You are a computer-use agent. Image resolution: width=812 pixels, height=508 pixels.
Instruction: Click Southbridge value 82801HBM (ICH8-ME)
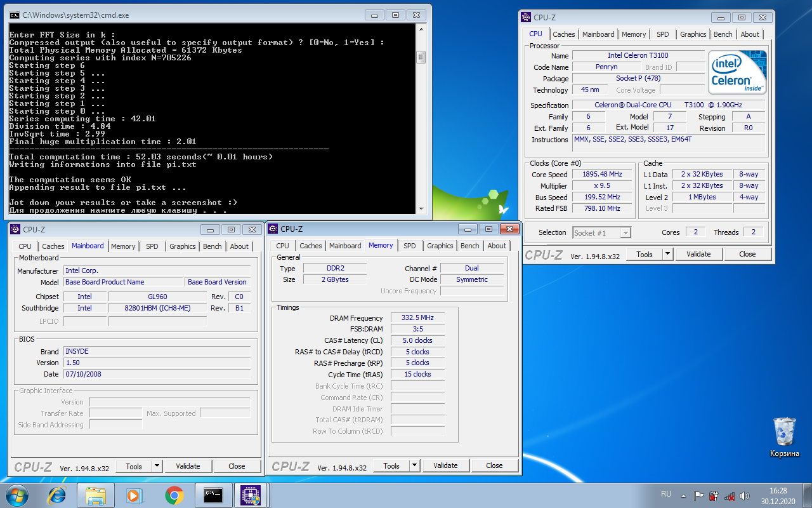[x=158, y=308]
